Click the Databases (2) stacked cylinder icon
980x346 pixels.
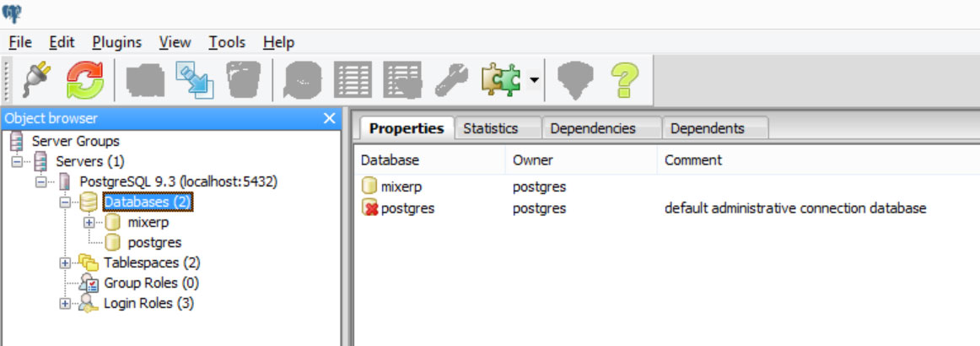(89, 202)
